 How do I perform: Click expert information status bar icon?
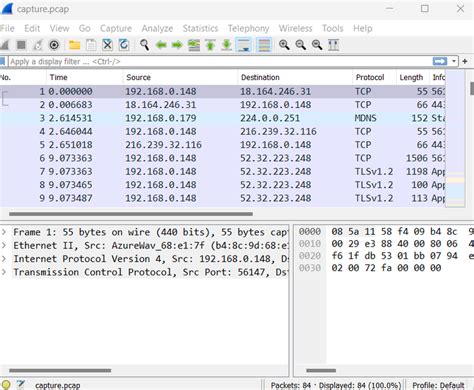(6, 385)
